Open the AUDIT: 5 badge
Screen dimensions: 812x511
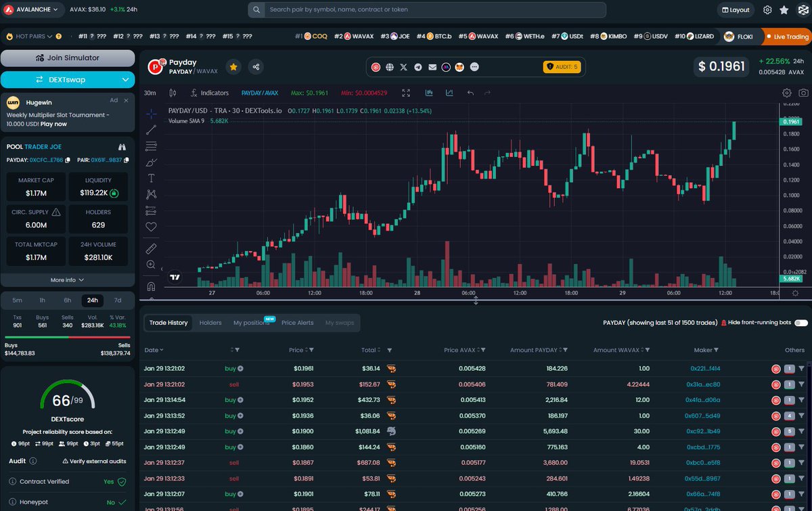pyautogui.click(x=562, y=67)
